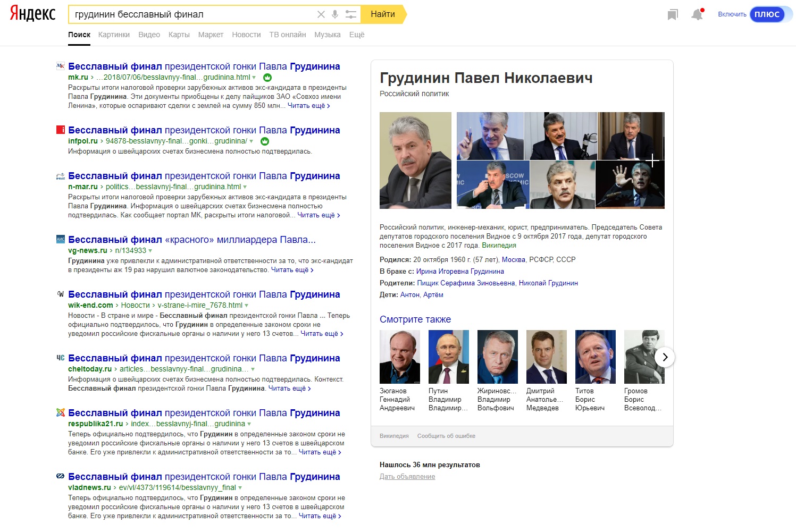Expand the vg-news.ru result dropdown arrow
The height and width of the screenshot is (532, 796).
(150, 251)
